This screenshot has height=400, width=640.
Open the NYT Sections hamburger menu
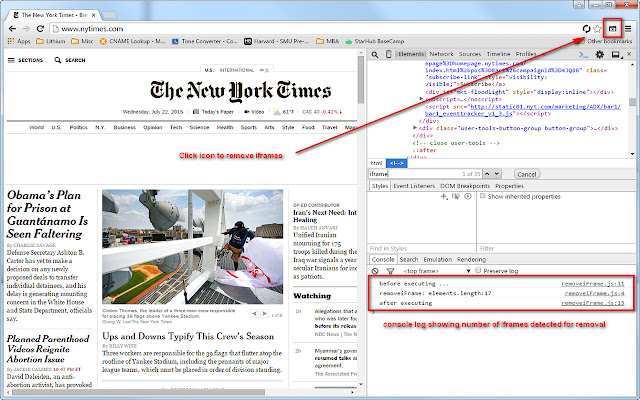pyautogui.click(x=25, y=60)
